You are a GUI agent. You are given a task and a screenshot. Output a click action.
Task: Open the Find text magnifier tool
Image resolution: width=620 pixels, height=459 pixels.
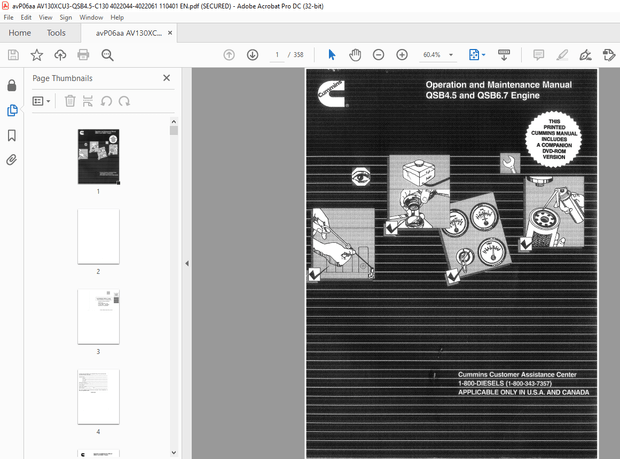coord(107,55)
